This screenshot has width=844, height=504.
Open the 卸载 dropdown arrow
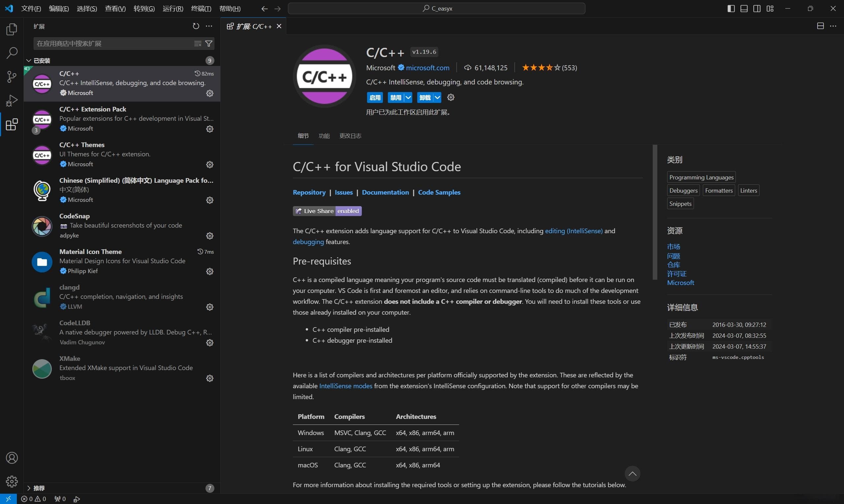[x=437, y=98]
